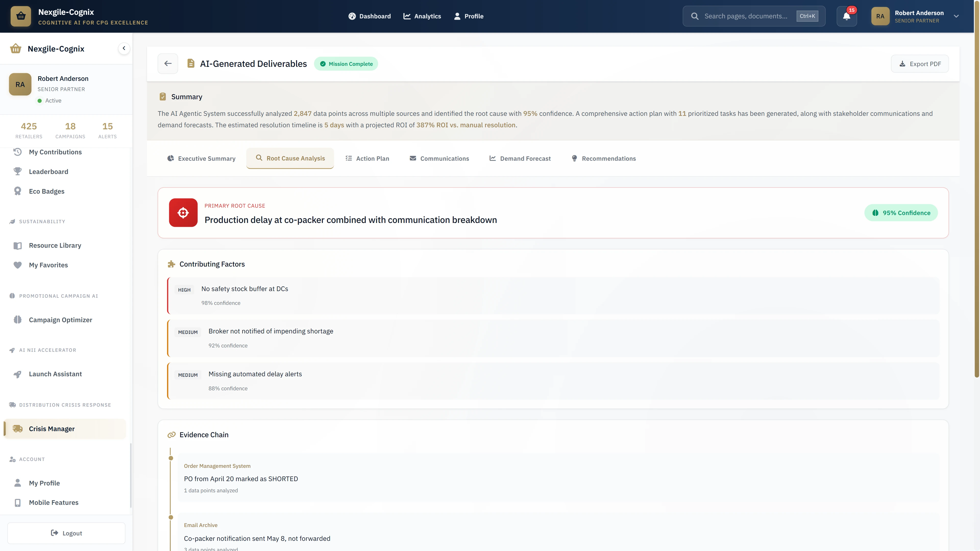
Task: Click the Mission Complete status pill
Action: click(x=346, y=64)
